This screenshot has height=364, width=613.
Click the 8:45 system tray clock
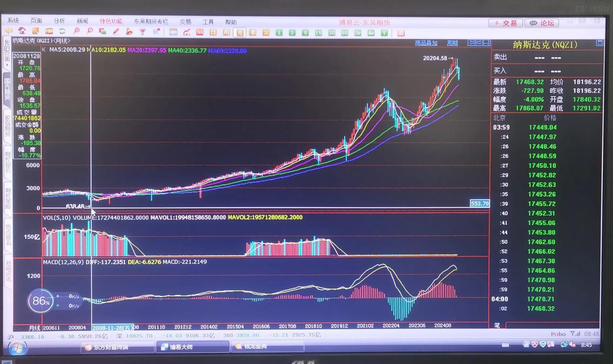click(x=586, y=345)
